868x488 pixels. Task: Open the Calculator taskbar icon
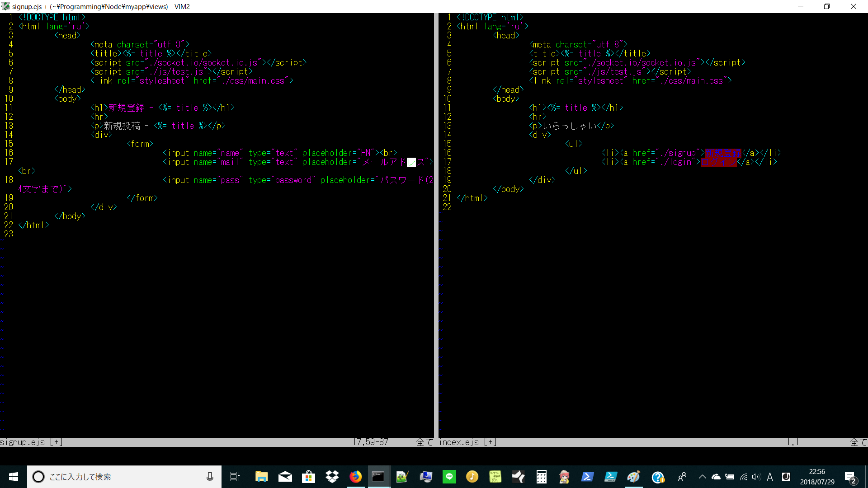(541, 477)
